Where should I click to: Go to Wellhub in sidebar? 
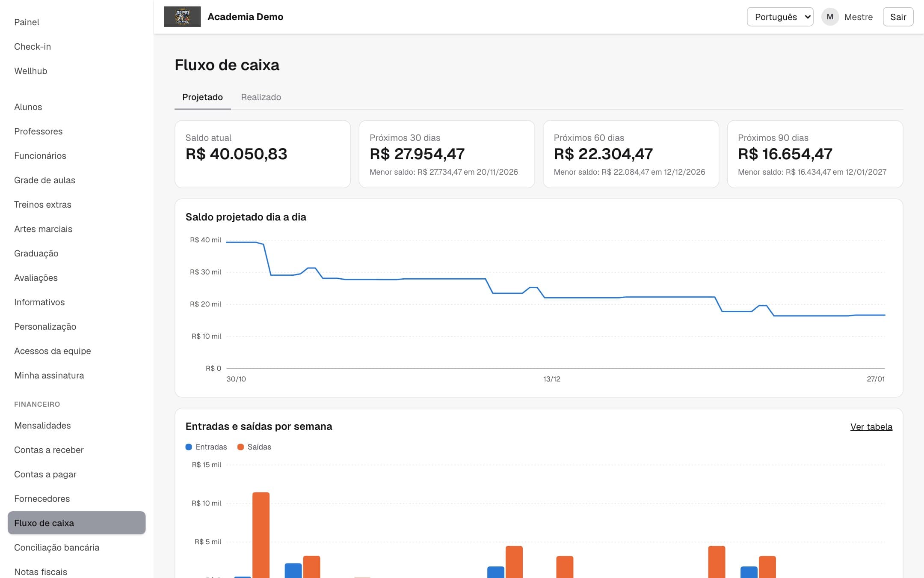click(77, 71)
